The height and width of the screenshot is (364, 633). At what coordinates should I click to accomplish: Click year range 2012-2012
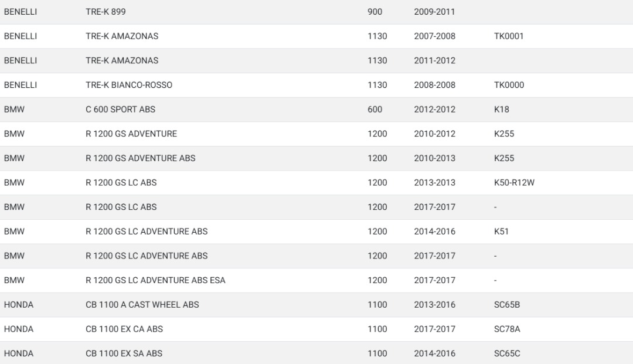[434, 110]
